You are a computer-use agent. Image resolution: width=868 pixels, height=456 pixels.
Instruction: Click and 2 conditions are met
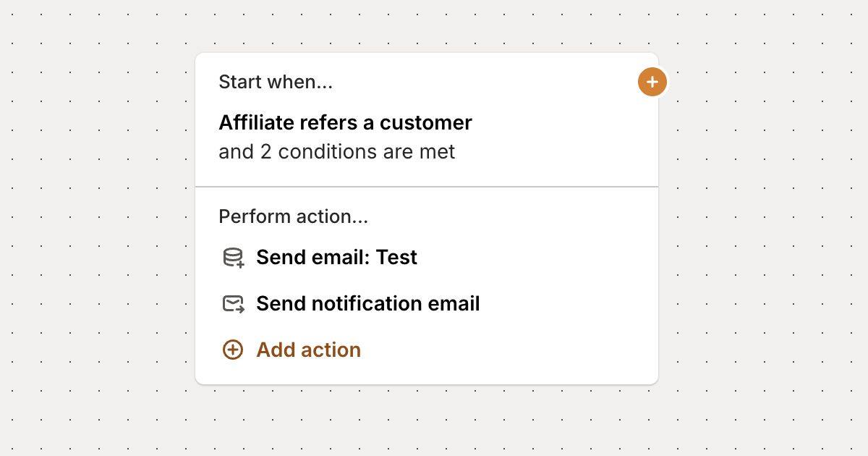pyautogui.click(x=337, y=152)
